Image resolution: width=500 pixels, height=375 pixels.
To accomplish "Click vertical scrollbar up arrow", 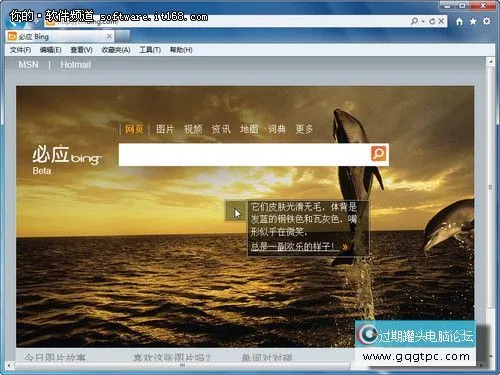I will pyautogui.click(x=491, y=62).
